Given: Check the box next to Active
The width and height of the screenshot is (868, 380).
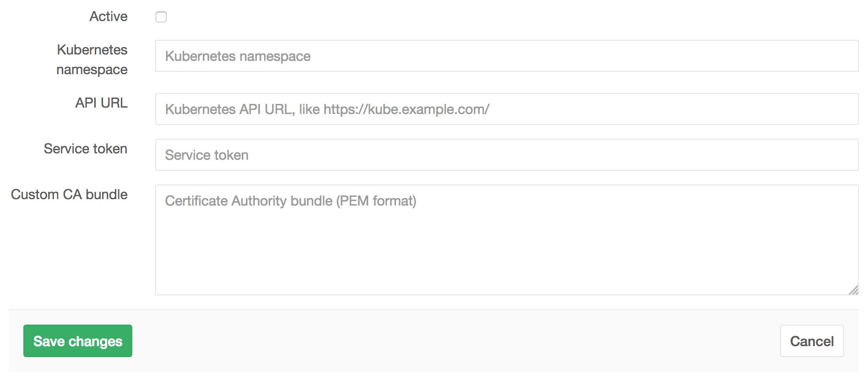Looking at the screenshot, I should [161, 17].
